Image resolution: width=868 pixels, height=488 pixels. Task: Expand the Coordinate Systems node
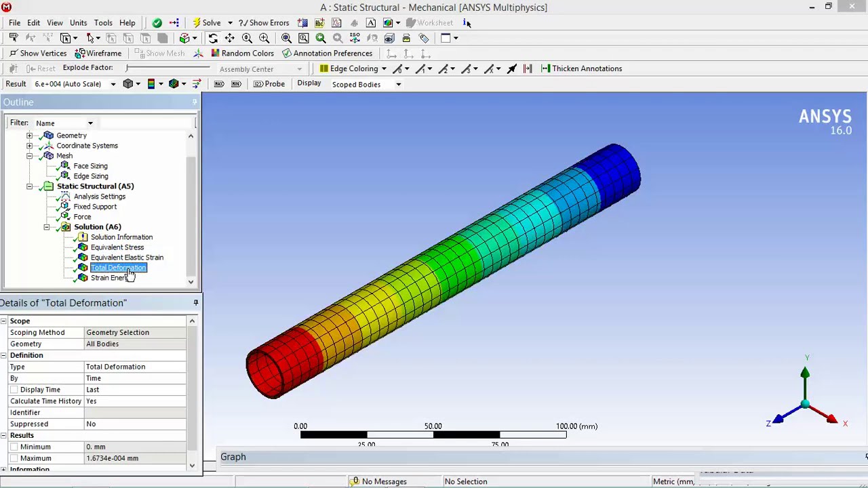pyautogui.click(x=30, y=146)
